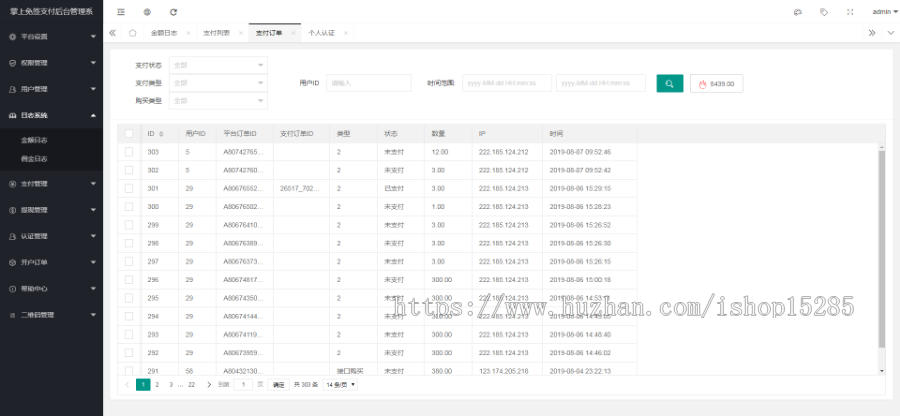This screenshot has height=416, width=900.
Task: Select the 支付订单 tab
Action: pos(269,33)
